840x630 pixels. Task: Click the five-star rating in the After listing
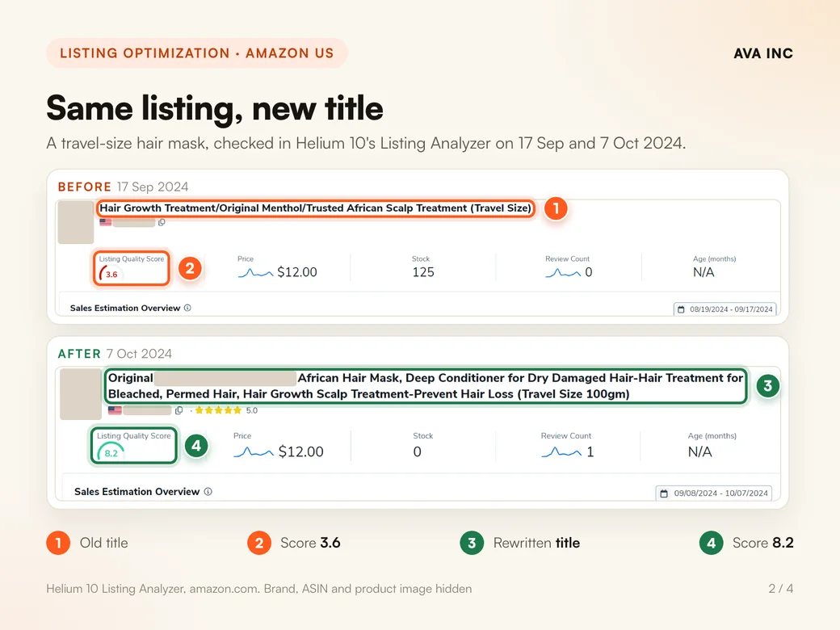pyautogui.click(x=218, y=410)
